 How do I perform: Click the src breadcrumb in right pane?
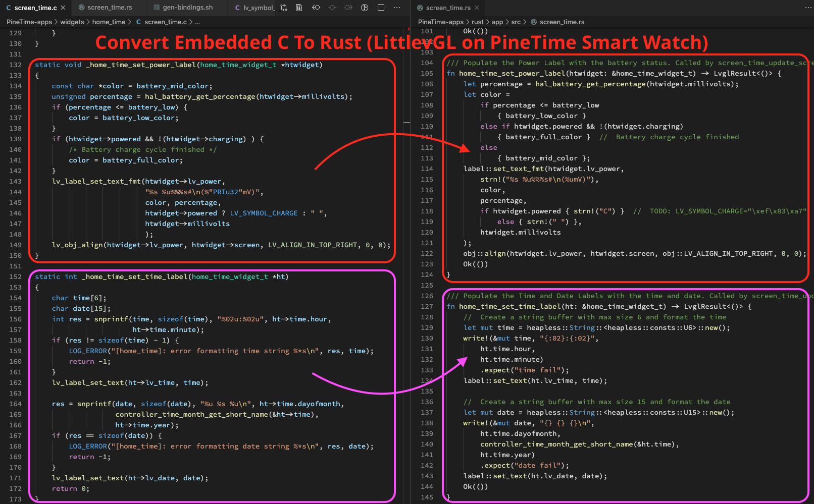tap(516, 22)
